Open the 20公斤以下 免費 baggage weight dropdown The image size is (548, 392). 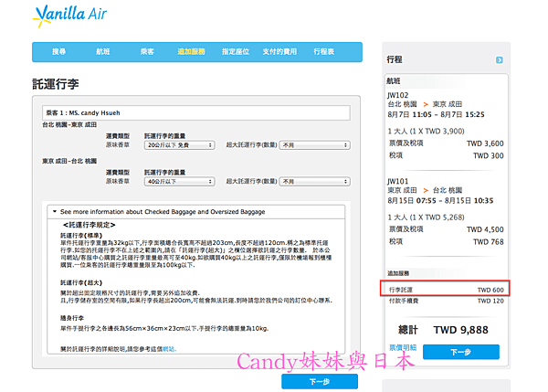coord(180,145)
